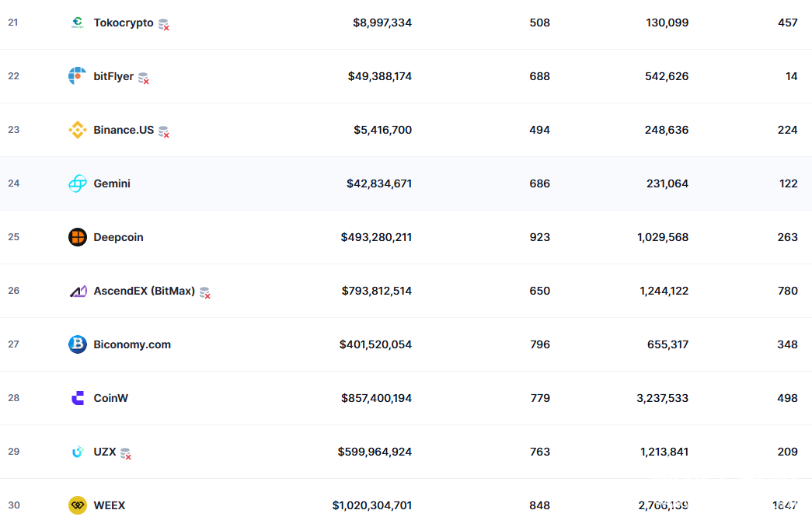This screenshot has height=524, width=812.
Task: Click the rank number 24 row cell
Action: coord(14,183)
